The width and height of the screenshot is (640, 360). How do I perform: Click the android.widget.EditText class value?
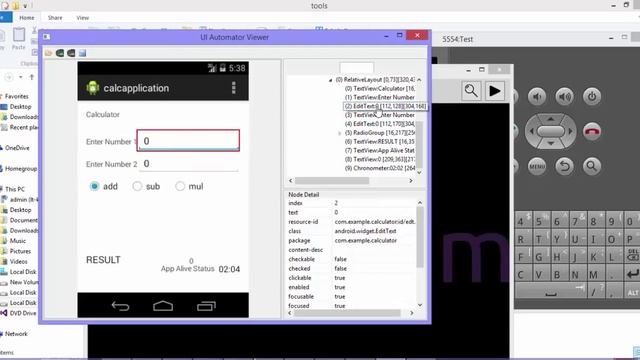tap(365, 231)
